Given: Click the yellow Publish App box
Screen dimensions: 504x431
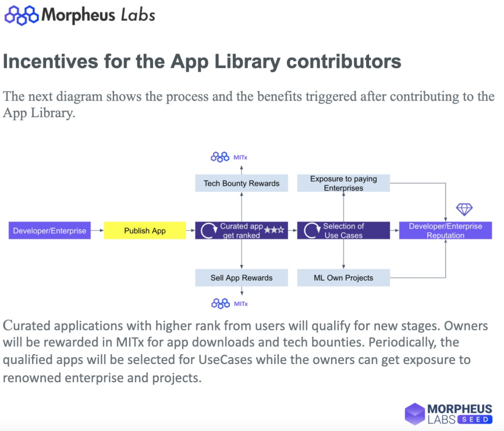Looking at the screenshot, I should point(145,231).
